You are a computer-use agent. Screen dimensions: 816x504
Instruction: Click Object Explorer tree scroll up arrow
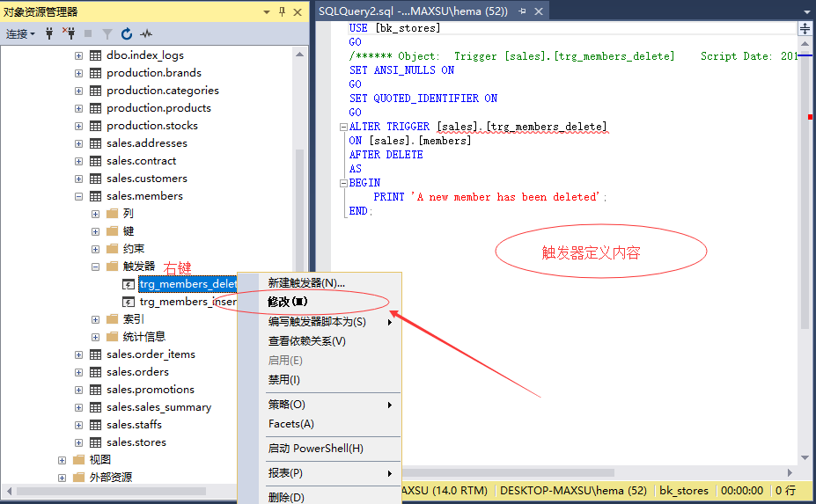pyautogui.click(x=300, y=54)
